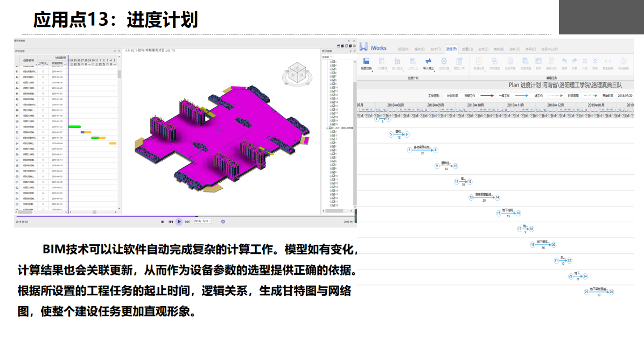Click the 照片 photo icon in ribbon
The image size is (644, 355).
point(538,62)
